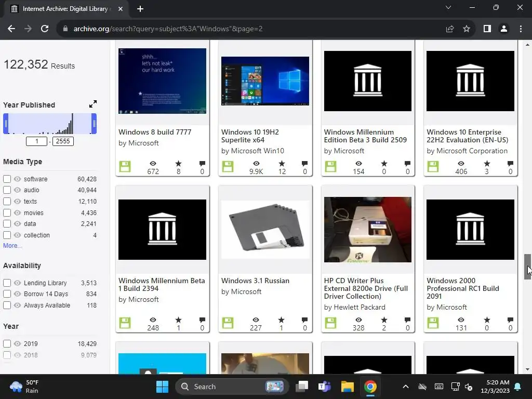
Task: Check the Borrow 14 Days checkbox
Action: 7,294
